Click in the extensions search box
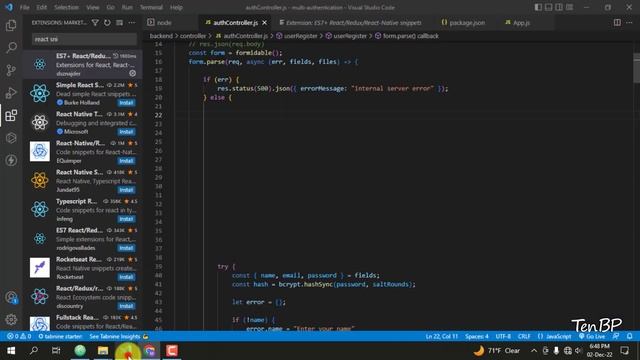Viewport: 640px width, 360px height. (84, 39)
